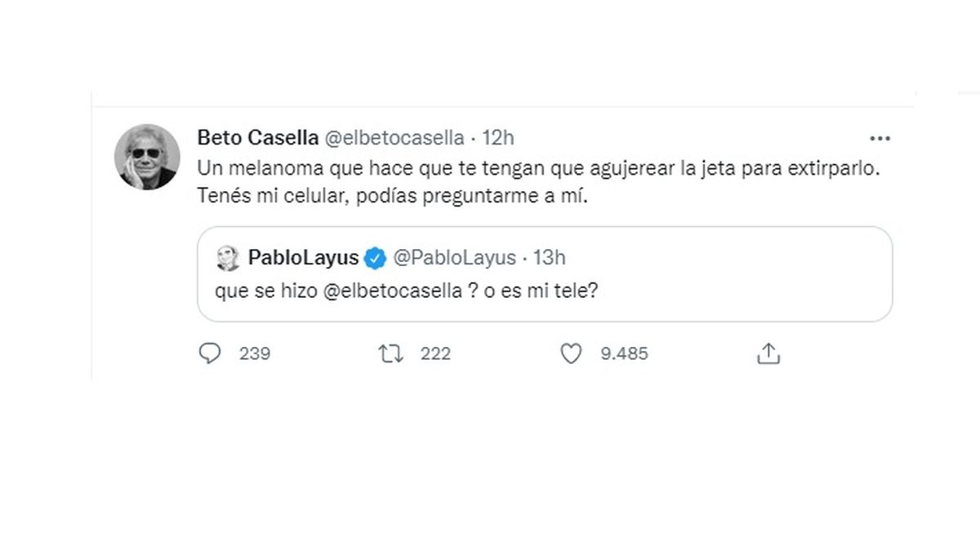Open the 12h timestamp link

pyautogui.click(x=498, y=137)
